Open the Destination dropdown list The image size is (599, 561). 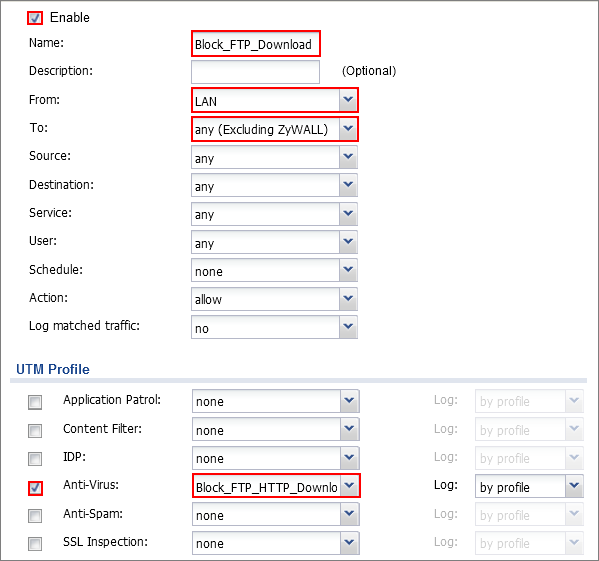pyautogui.click(x=274, y=185)
